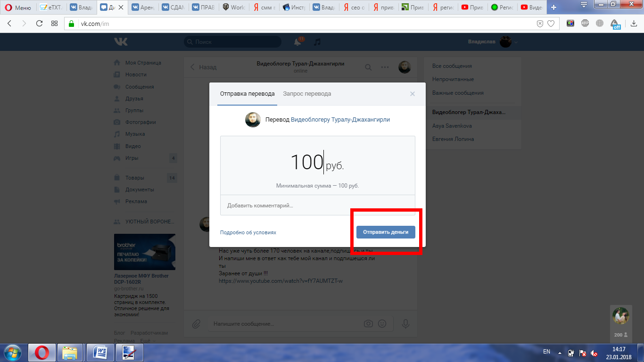This screenshot has width=644, height=362.
Task: Open the emoji smiley picker
Action: point(382,324)
